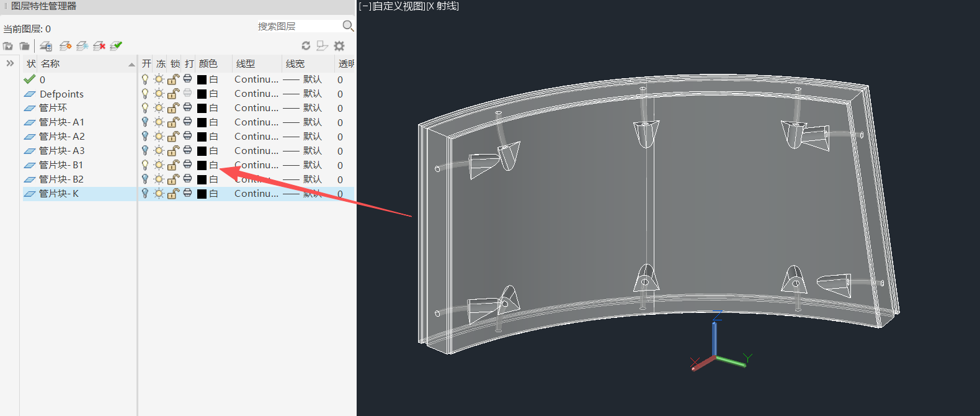980x416 pixels.
Task: Click the Delete Layer red-X icon
Action: point(99,46)
